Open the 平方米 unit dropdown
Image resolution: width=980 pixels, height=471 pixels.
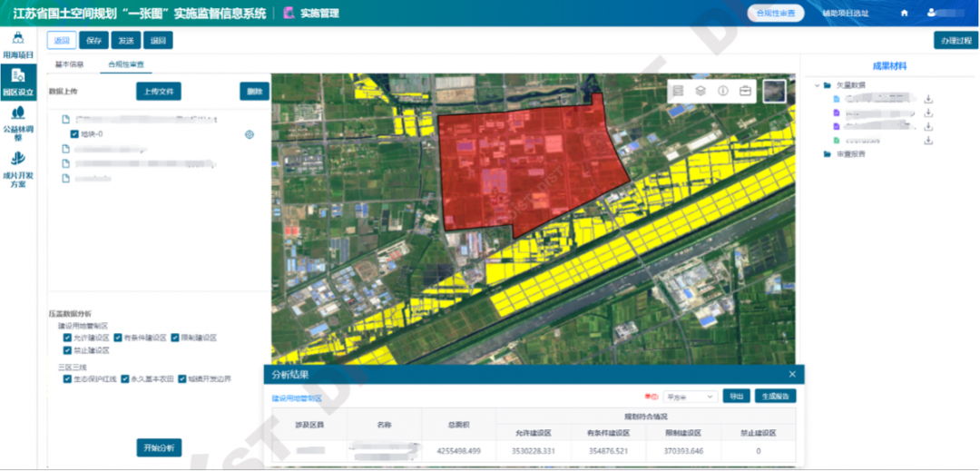click(690, 397)
